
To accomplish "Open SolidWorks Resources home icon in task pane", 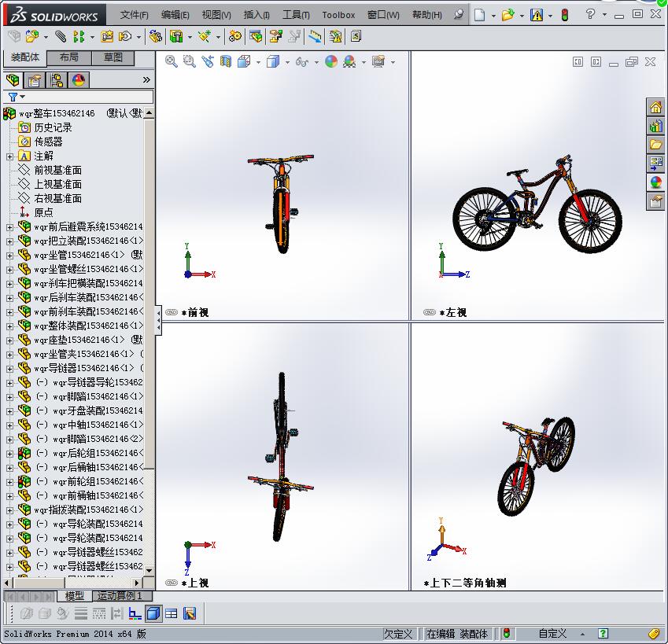I will [655, 107].
